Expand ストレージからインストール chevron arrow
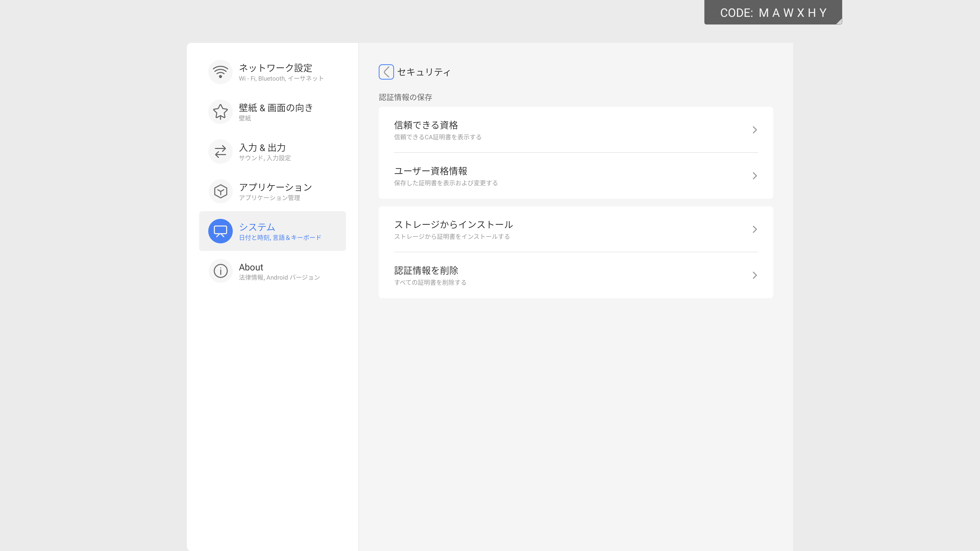Screen dimensions: 980x551 click(x=754, y=229)
